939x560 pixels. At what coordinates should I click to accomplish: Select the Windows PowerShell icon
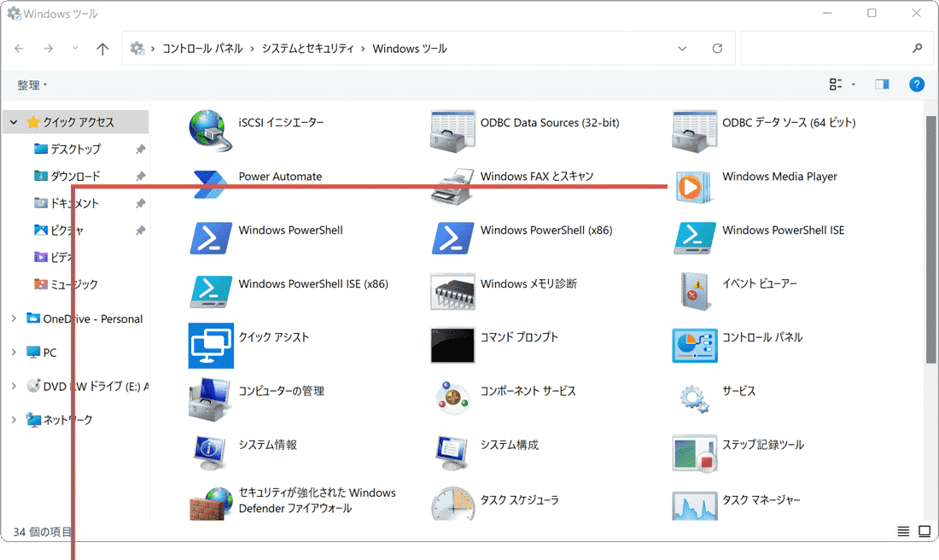point(210,238)
